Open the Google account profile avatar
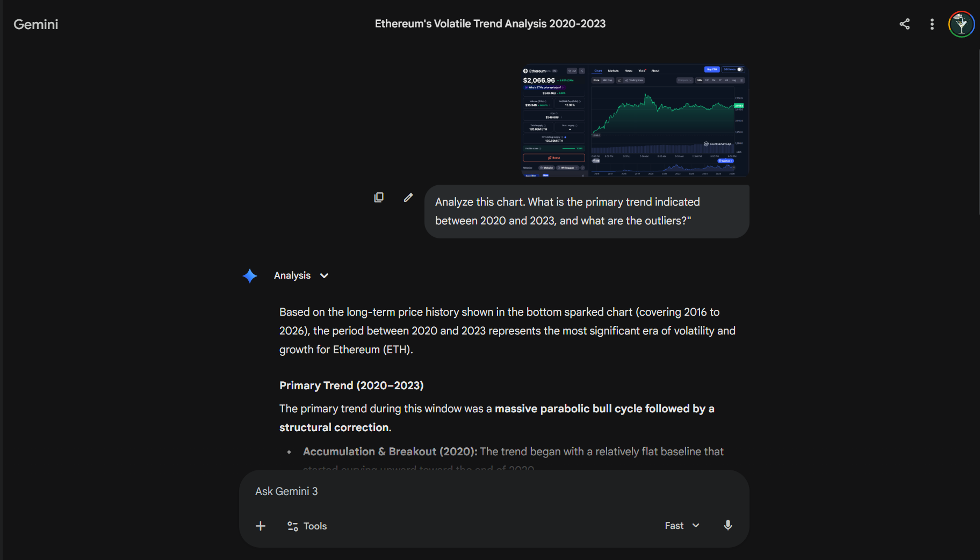Image resolution: width=980 pixels, height=560 pixels. (x=961, y=24)
